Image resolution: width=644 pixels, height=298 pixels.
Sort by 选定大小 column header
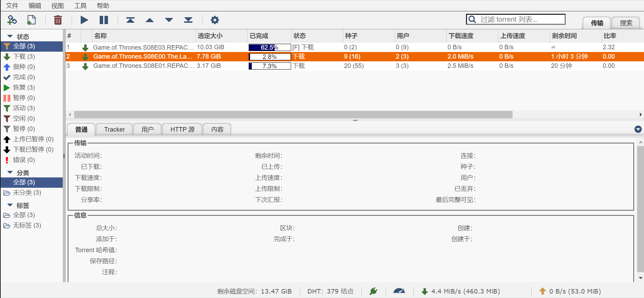click(221, 36)
